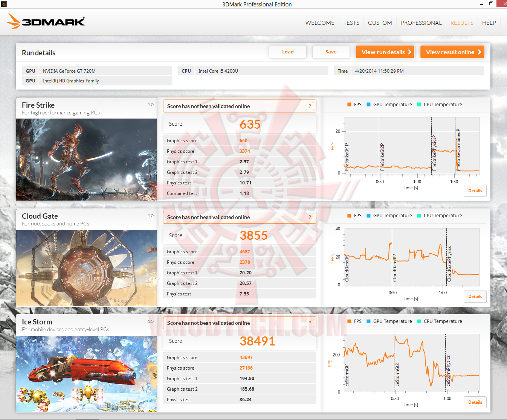Click the Ice Storm score 38491
This screenshot has width=507, height=420.
(x=257, y=341)
